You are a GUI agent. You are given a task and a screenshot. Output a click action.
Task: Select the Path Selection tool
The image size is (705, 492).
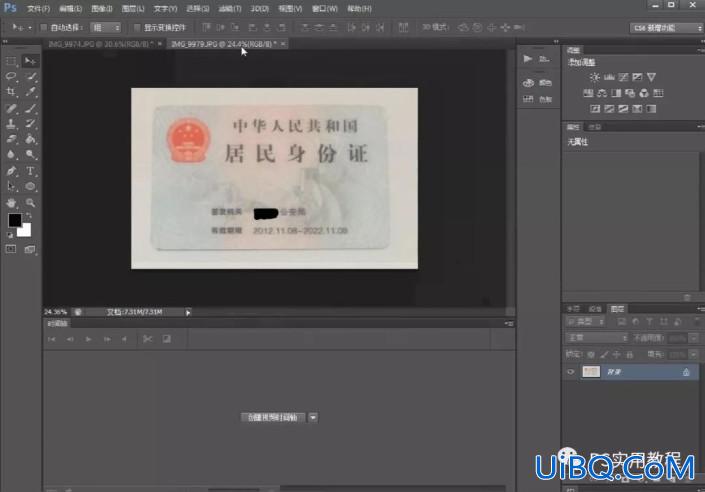coord(11,186)
